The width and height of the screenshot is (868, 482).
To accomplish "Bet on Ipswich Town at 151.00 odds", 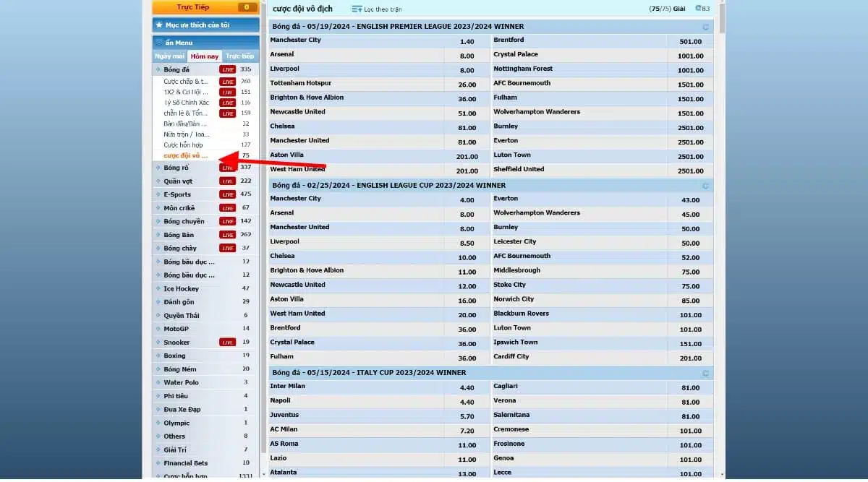I will click(x=691, y=344).
